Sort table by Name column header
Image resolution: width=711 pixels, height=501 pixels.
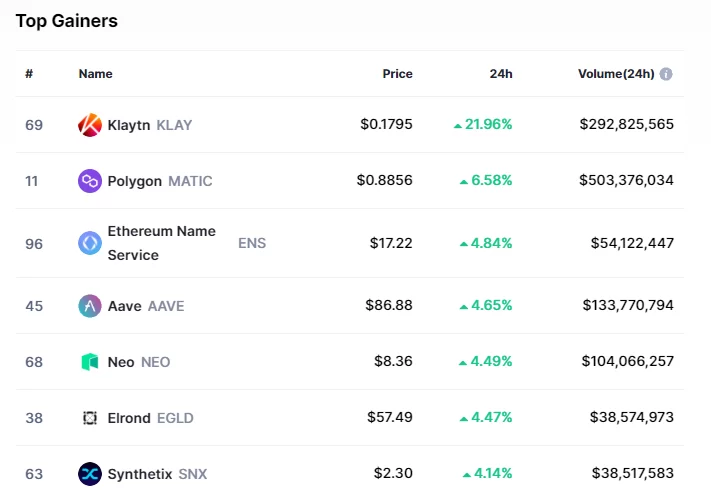pos(96,74)
